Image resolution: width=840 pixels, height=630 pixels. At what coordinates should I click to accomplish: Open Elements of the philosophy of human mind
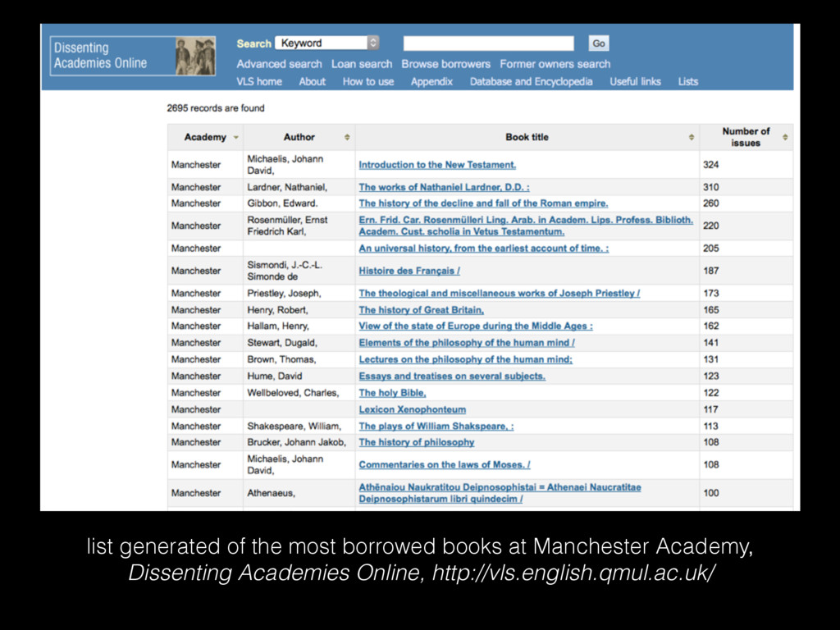tap(467, 343)
